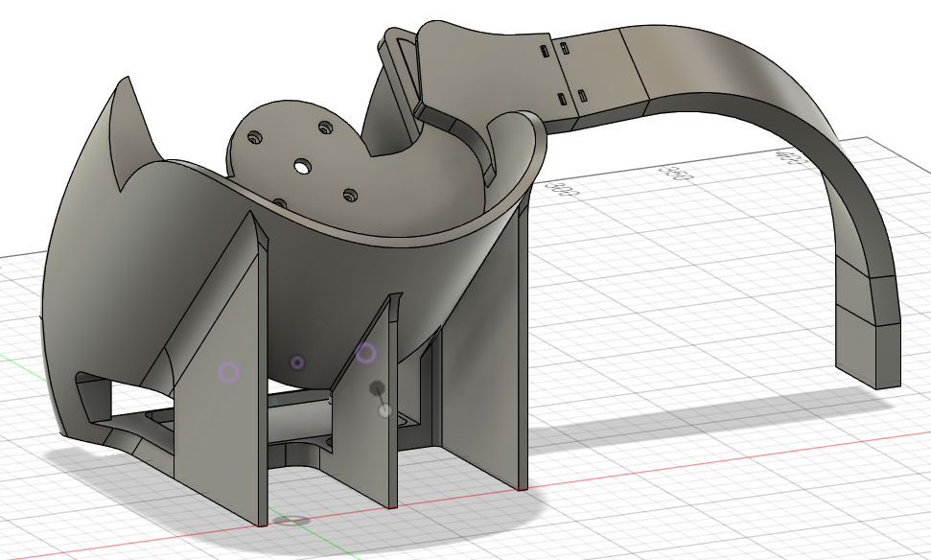The image size is (931, 560).
Task: Select the origin point on the red axis
Action: 290,521
